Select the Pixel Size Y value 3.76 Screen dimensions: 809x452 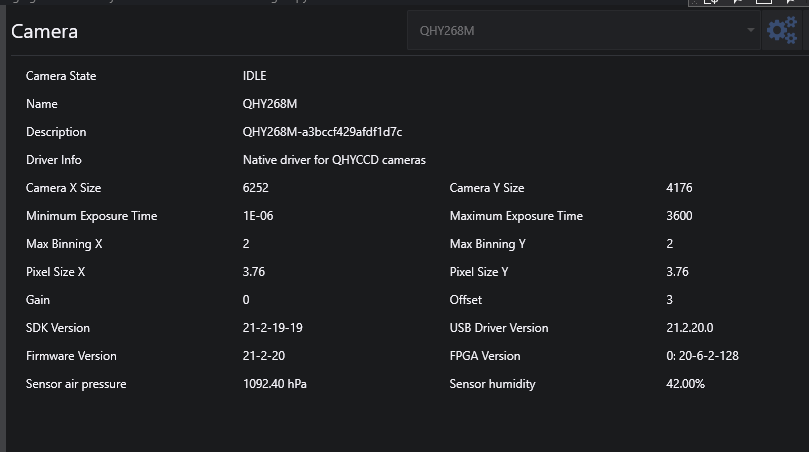tap(677, 272)
